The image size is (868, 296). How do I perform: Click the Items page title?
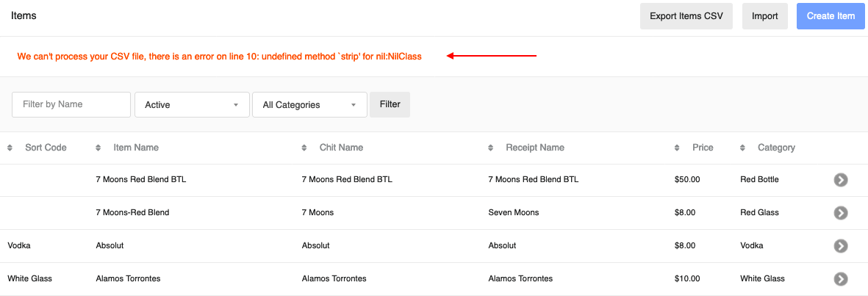click(x=24, y=16)
